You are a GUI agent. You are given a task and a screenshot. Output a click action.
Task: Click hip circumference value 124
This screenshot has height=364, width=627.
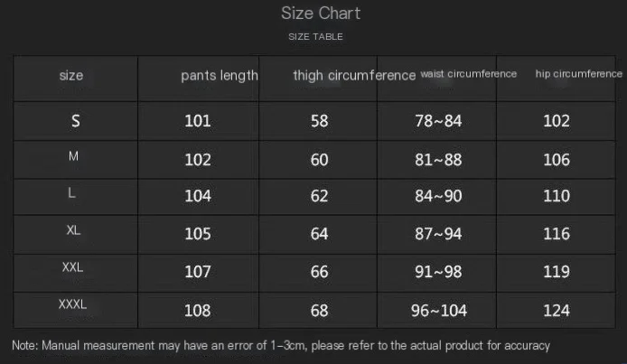[557, 311]
